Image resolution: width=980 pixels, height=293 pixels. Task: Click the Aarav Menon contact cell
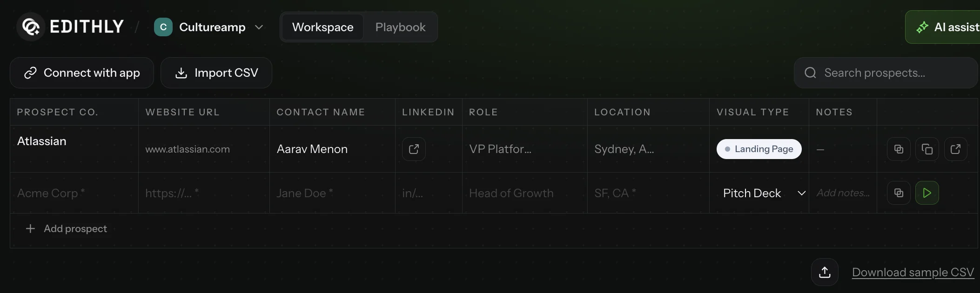pyautogui.click(x=332, y=149)
